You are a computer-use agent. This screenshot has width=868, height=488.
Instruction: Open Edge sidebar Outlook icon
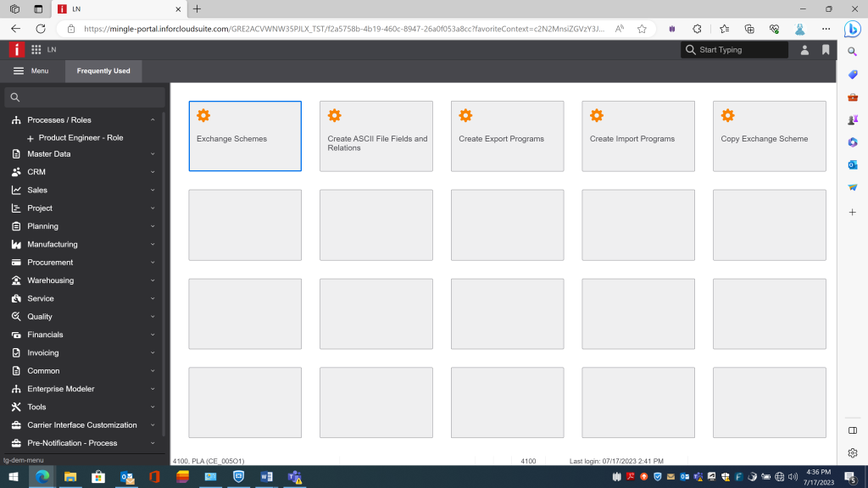pyautogui.click(x=853, y=165)
